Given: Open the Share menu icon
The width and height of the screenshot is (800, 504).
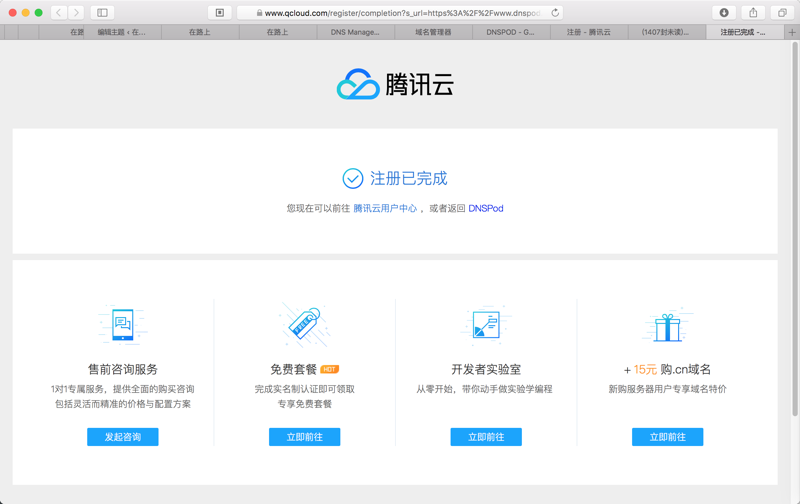Looking at the screenshot, I should tap(753, 13).
